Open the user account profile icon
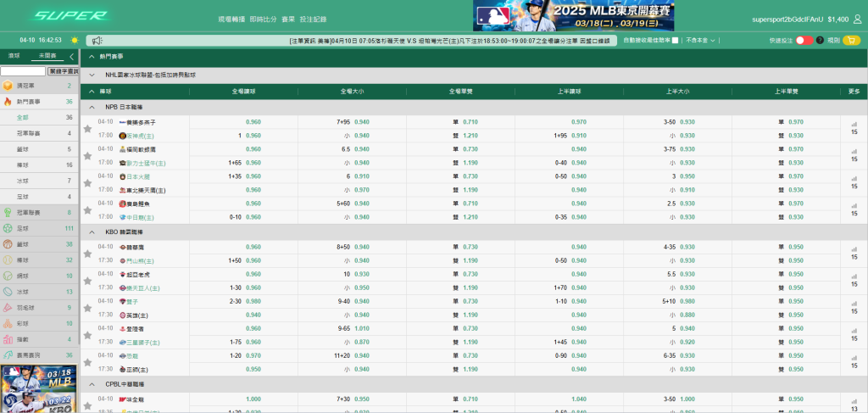Image resolution: width=868 pixels, height=413 pixels. [858, 19]
